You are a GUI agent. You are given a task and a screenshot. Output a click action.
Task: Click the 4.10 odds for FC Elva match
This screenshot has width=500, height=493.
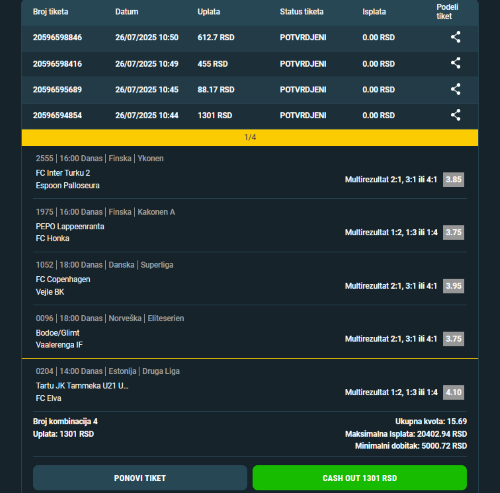tap(453, 392)
